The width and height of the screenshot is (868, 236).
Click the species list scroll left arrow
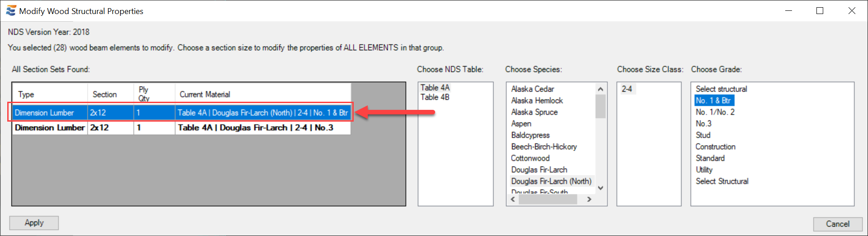click(513, 199)
